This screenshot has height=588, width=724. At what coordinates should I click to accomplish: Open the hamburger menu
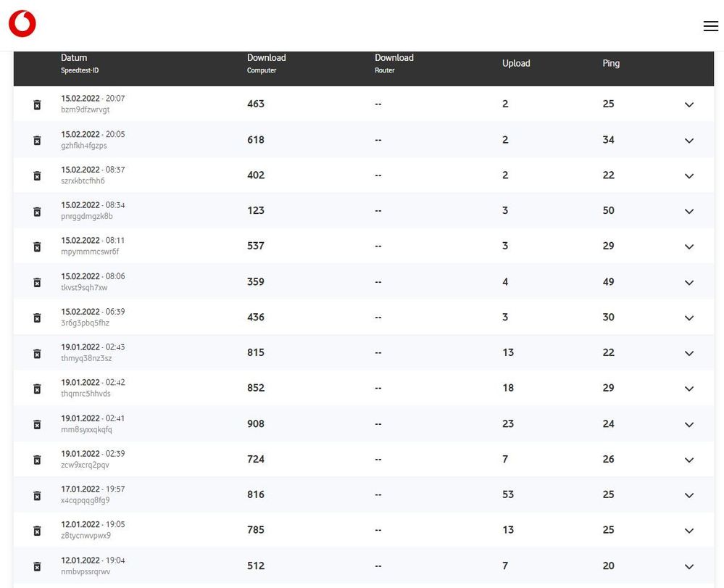[711, 26]
